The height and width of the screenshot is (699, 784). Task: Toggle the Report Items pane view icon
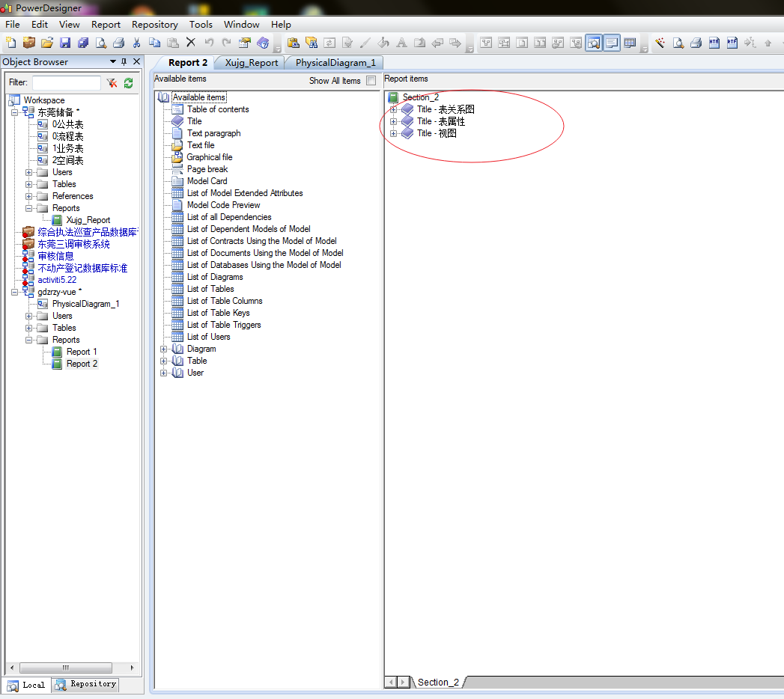tap(611, 43)
